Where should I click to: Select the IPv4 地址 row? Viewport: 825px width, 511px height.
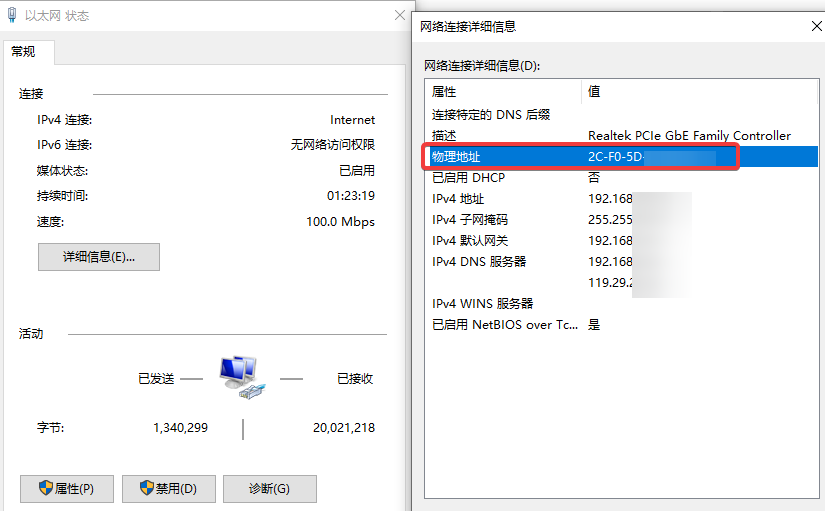pos(621,199)
